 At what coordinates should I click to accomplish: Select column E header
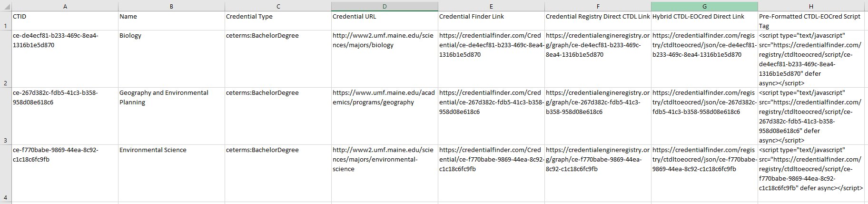tap(491, 6)
